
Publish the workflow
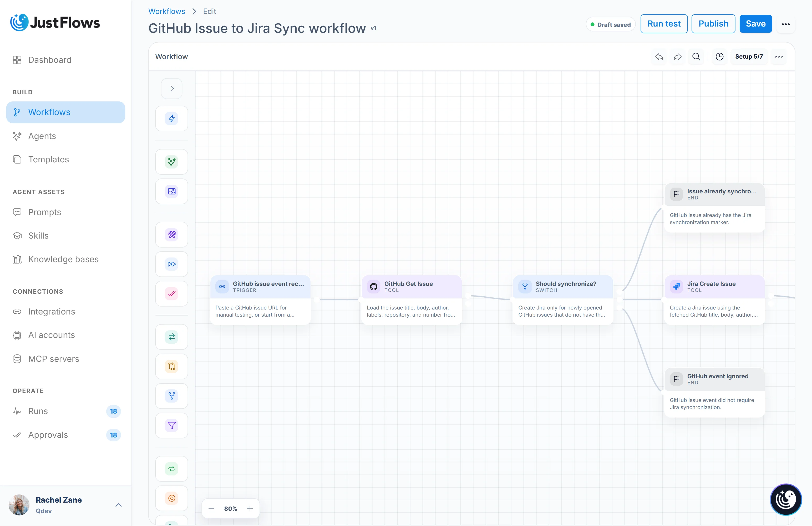pyautogui.click(x=713, y=24)
